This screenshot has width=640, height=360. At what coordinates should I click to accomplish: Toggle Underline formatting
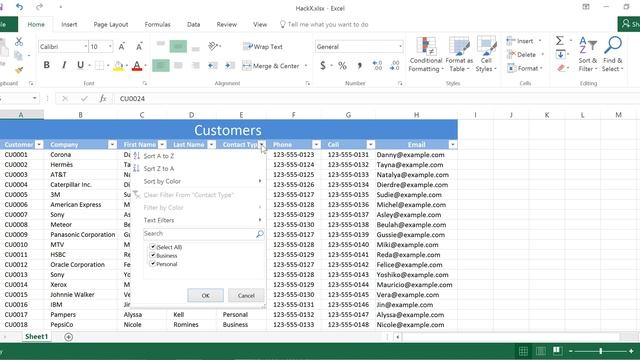click(x=80, y=65)
